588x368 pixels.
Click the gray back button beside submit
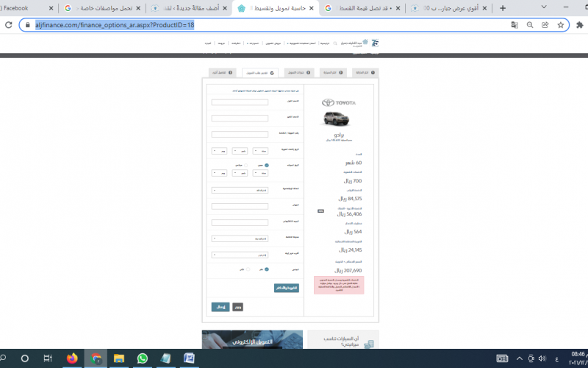[237, 307]
